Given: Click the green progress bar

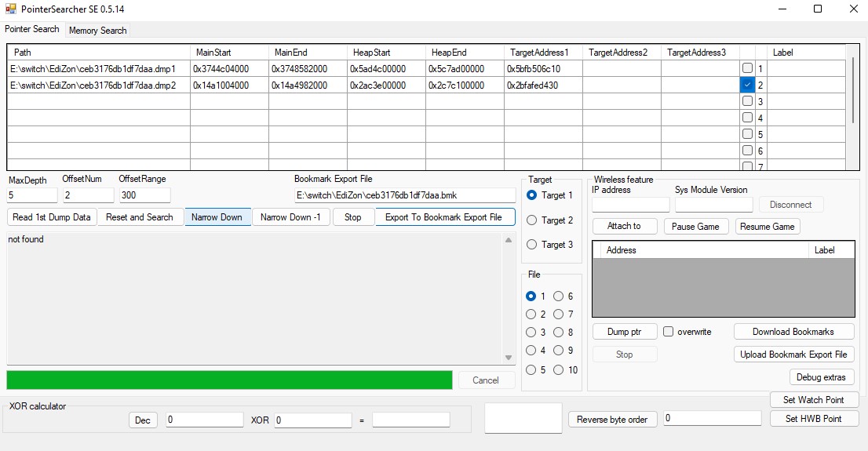Looking at the screenshot, I should click(229, 380).
